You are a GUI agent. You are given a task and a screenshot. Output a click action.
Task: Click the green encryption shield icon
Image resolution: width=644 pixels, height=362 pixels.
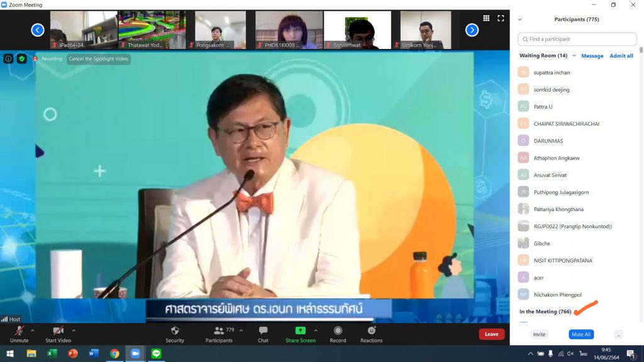point(22,58)
